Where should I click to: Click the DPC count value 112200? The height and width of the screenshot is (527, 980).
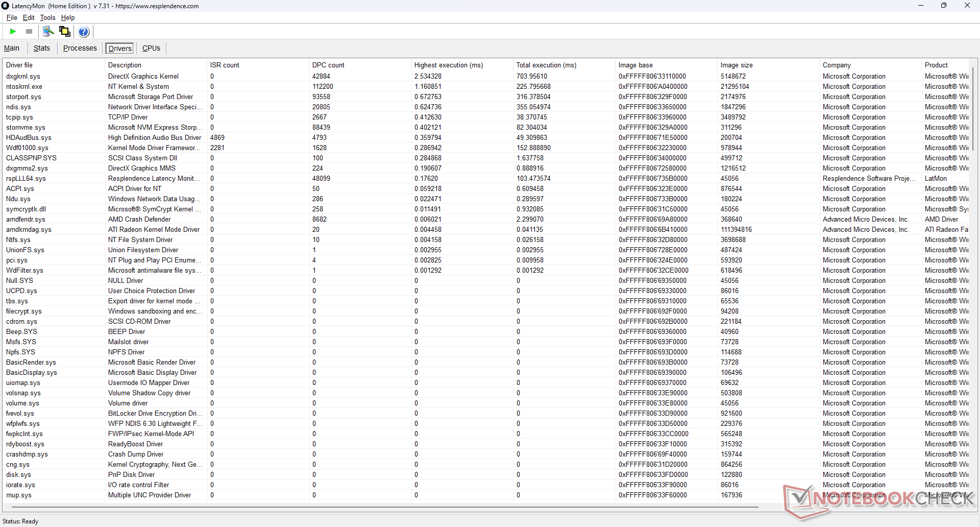coord(323,86)
